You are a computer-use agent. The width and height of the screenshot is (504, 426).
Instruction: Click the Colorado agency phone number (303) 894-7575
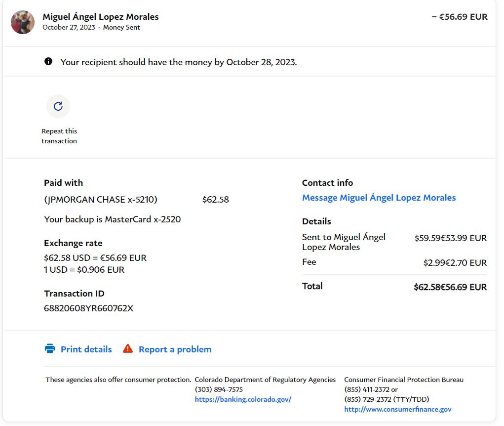pos(219,389)
